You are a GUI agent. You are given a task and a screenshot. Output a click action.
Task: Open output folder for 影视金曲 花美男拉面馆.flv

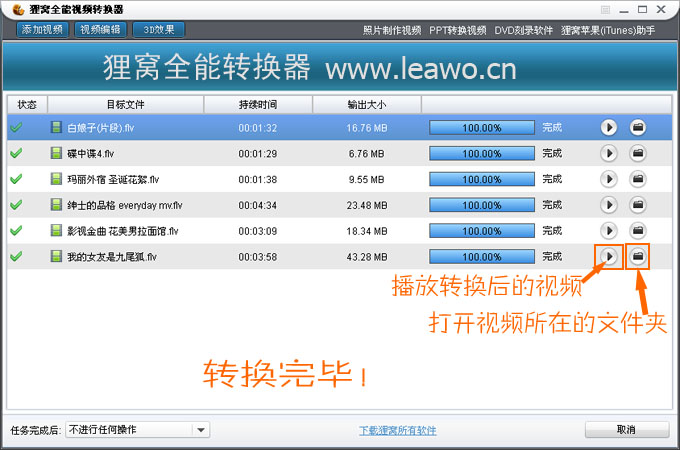pyautogui.click(x=638, y=231)
